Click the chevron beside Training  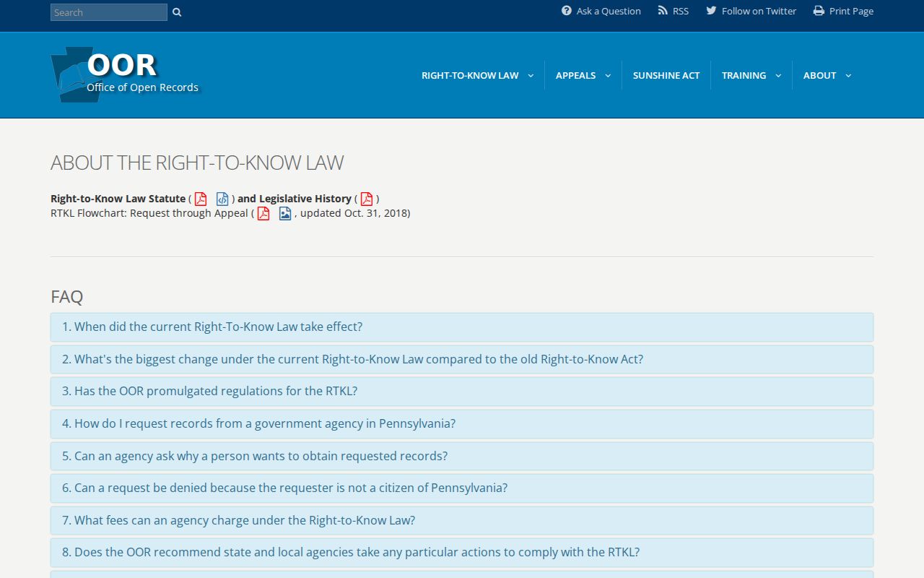click(x=778, y=76)
